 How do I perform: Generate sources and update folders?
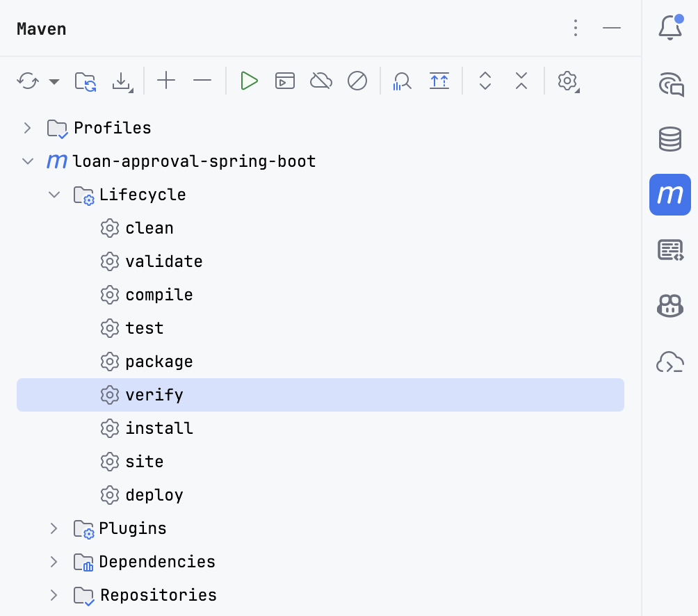coord(85,81)
